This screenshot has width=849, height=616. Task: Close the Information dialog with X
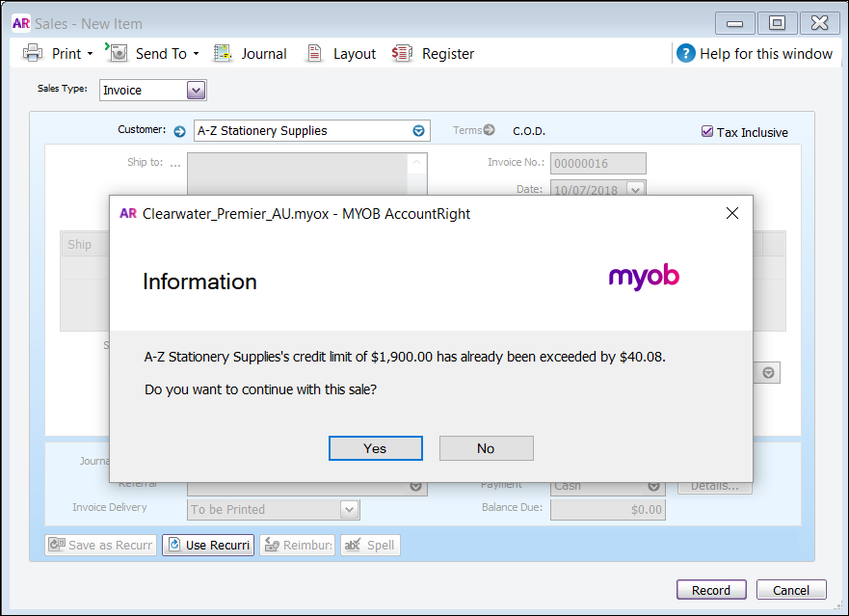coord(731,213)
